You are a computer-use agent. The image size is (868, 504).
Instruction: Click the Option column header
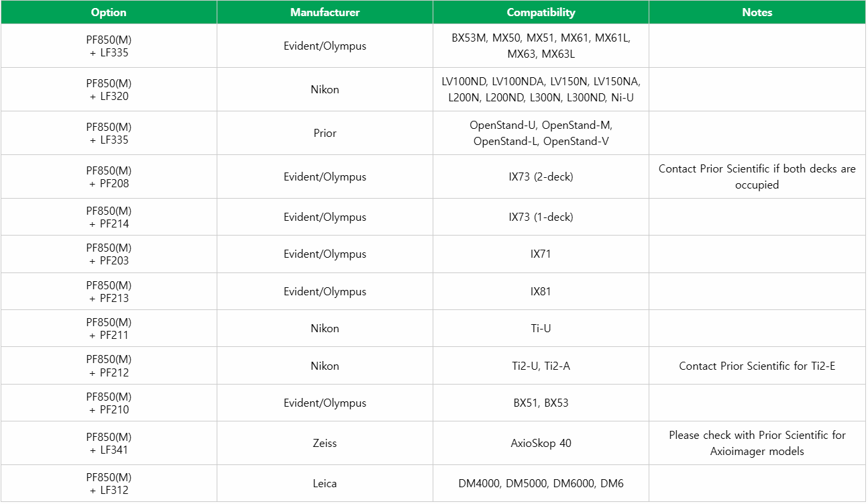[x=108, y=12]
